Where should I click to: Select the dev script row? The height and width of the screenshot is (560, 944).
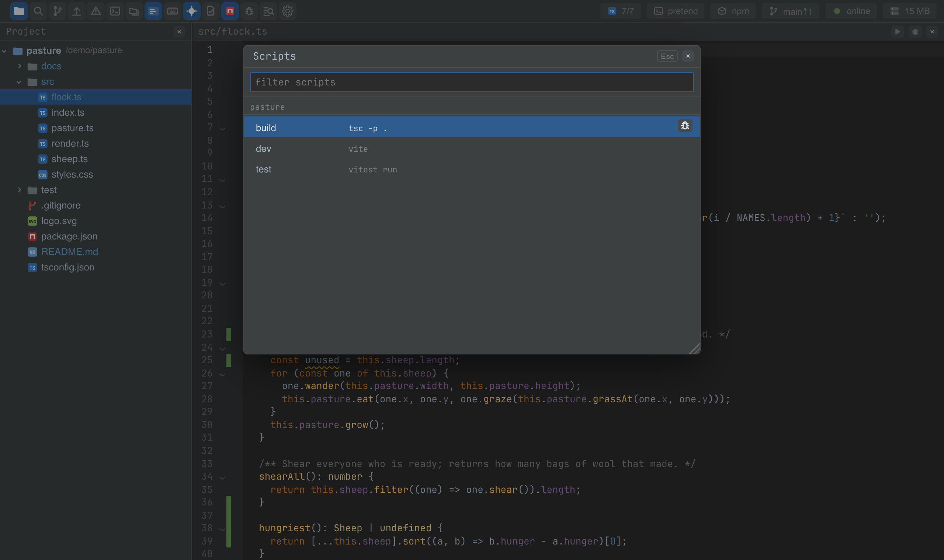tap(472, 149)
